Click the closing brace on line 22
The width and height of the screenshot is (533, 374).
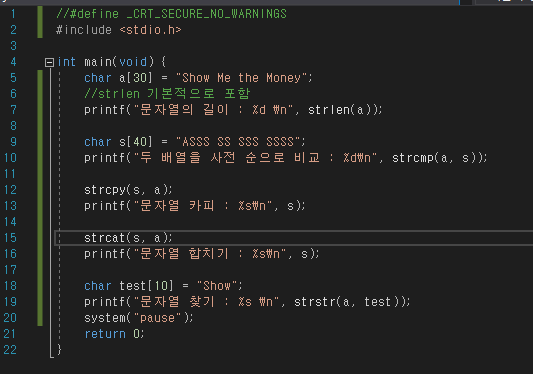click(59, 349)
